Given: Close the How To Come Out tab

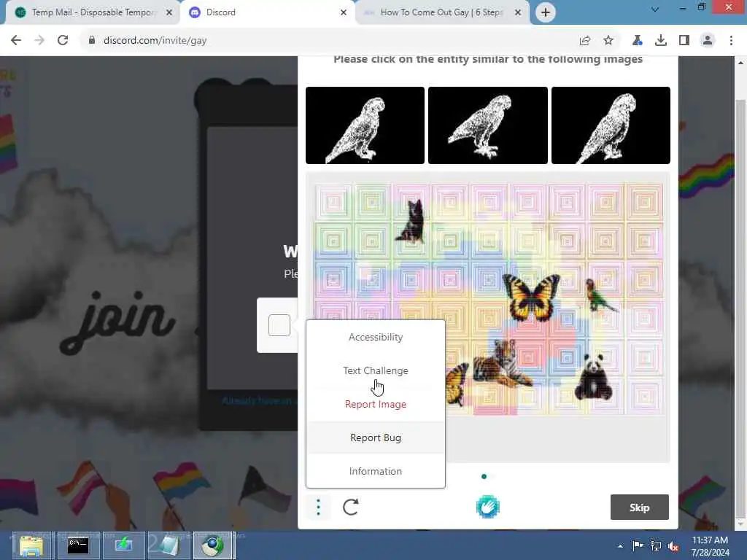Looking at the screenshot, I should pyautogui.click(x=518, y=12).
